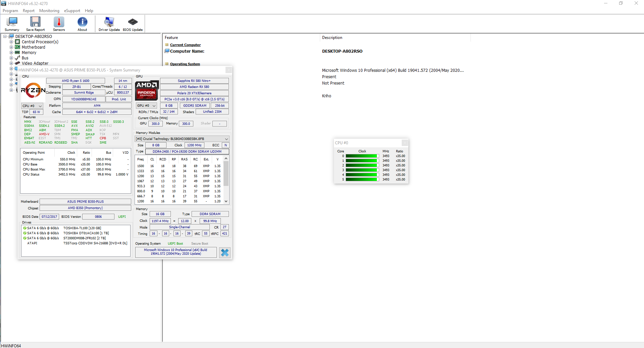Image resolution: width=644 pixels, height=348 pixels.
Task: Click the TSSTcorp CDDVDW ATAPI drive row
Action: click(x=76, y=243)
